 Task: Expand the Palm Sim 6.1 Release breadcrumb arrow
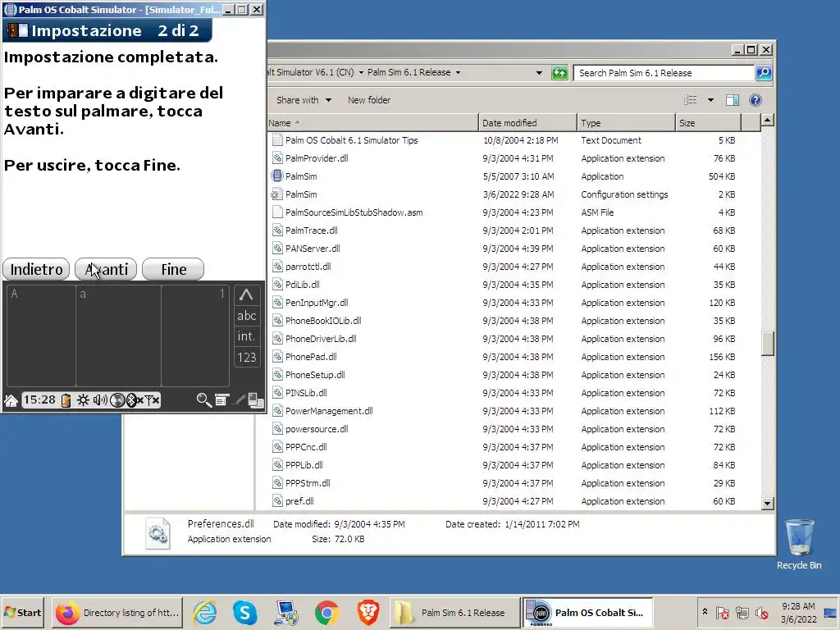tap(458, 72)
